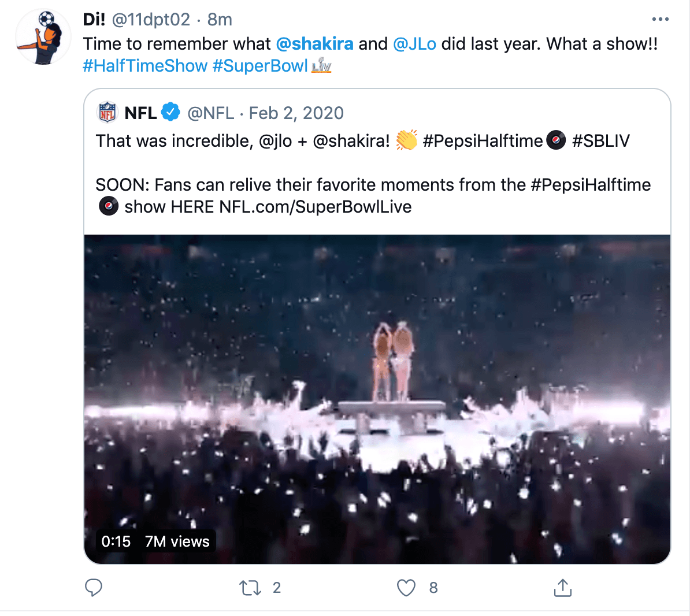Open the #HalfTimeShow hashtag feed

pyautogui.click(x=144, y=65)
